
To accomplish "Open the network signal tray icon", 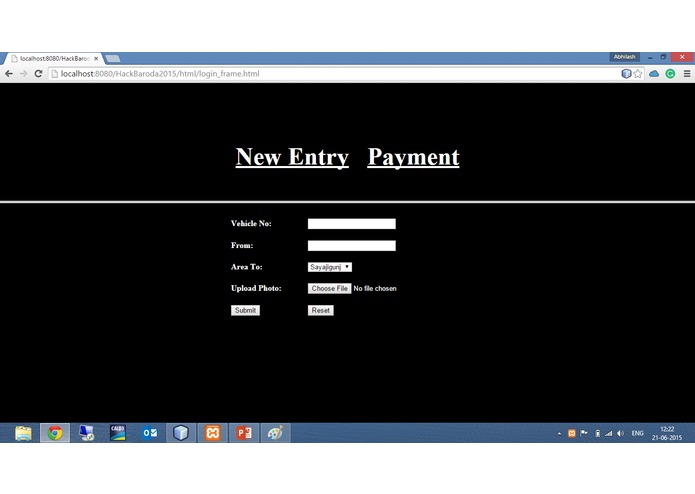I will (609, 433).
